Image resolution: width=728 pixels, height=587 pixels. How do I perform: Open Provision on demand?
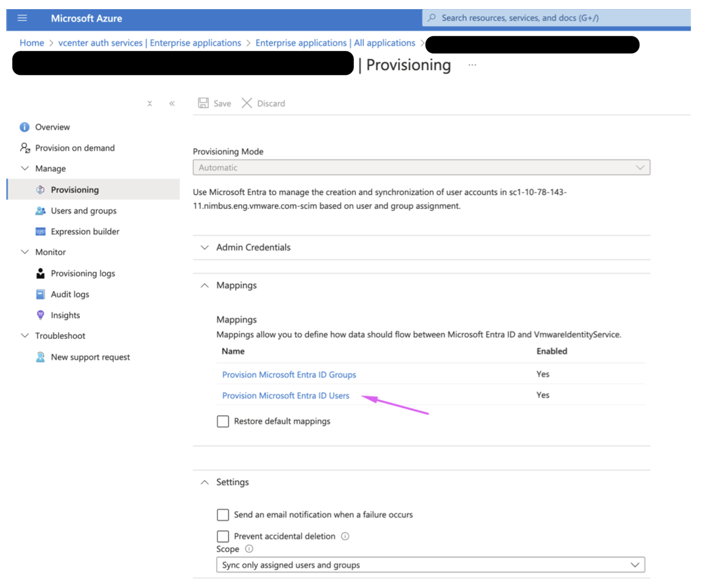75,148
